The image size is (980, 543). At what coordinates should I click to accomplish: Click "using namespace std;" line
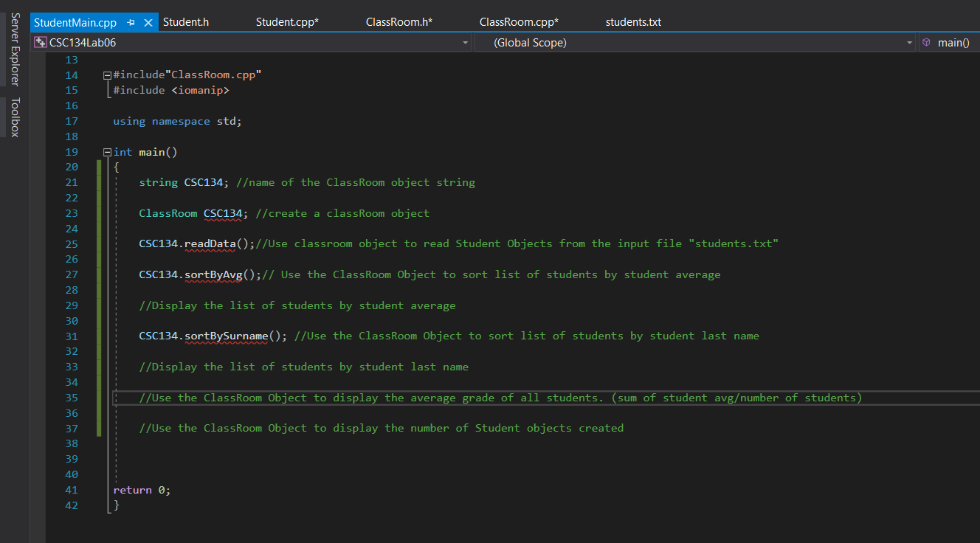tap(177, 121)
